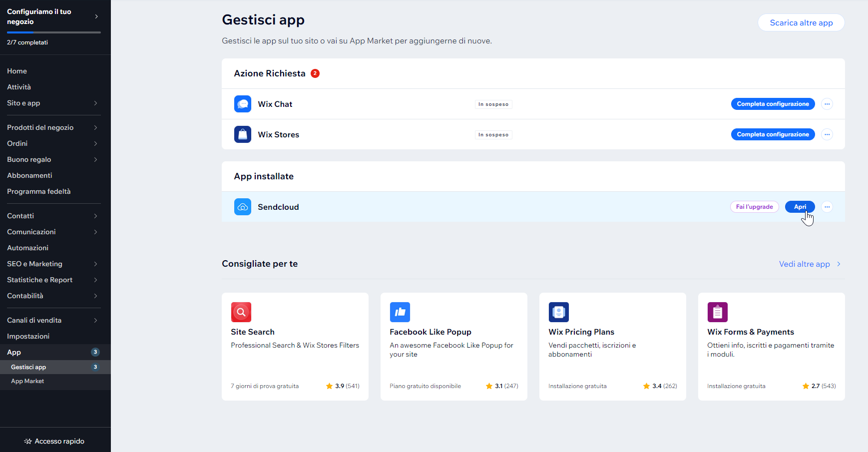The image size is (868, 452).
Task: Click the Site Search magnifier icon
Action: click(x=241, y=312)
